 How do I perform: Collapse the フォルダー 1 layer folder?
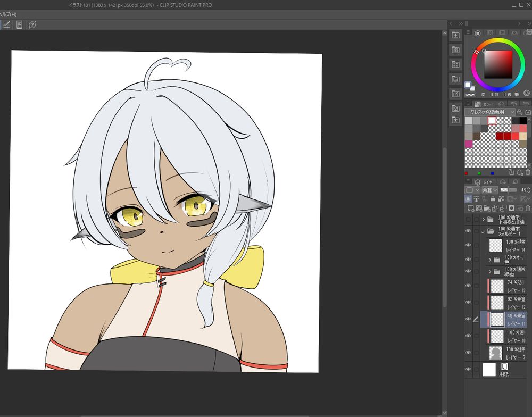coord(483,232)
